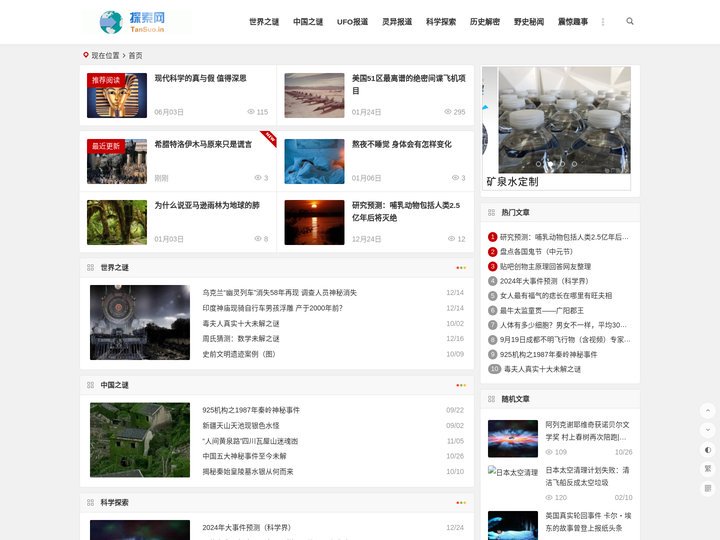Screen dimensions: 720x540
Task: Open 2024年大事件预测 in 科学探索 list
Action: tap(247, 528)
